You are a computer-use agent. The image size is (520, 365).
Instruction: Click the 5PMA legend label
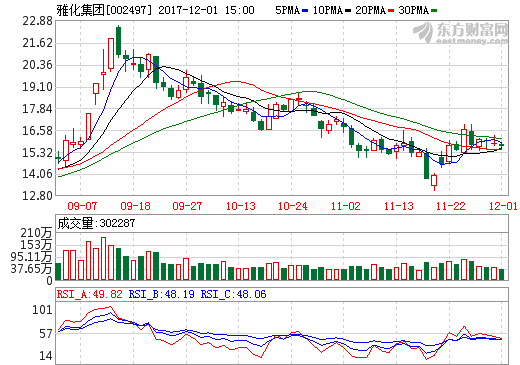click(x=288, y=10)
